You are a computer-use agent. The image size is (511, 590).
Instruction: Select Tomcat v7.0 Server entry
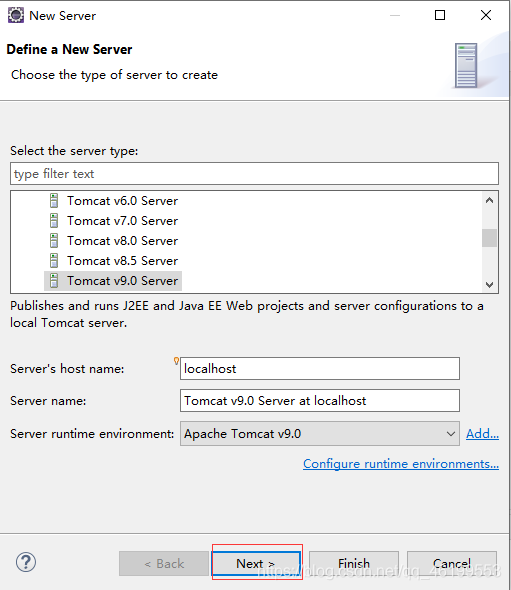click(x=122, y=220)
